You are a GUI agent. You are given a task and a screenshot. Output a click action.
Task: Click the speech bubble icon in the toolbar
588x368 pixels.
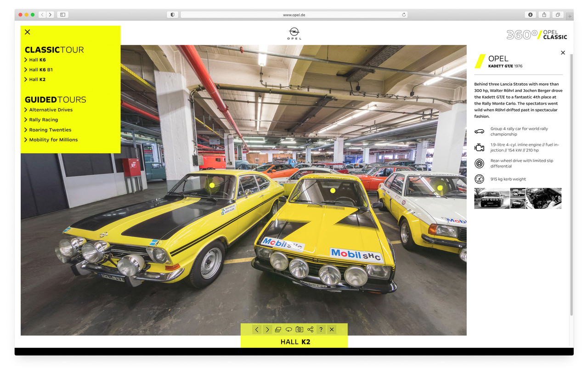coord(288,329)
